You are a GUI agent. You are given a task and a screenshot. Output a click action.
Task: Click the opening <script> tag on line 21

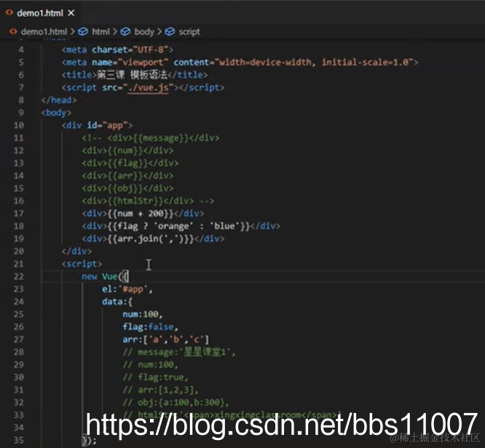pos(82,264)
